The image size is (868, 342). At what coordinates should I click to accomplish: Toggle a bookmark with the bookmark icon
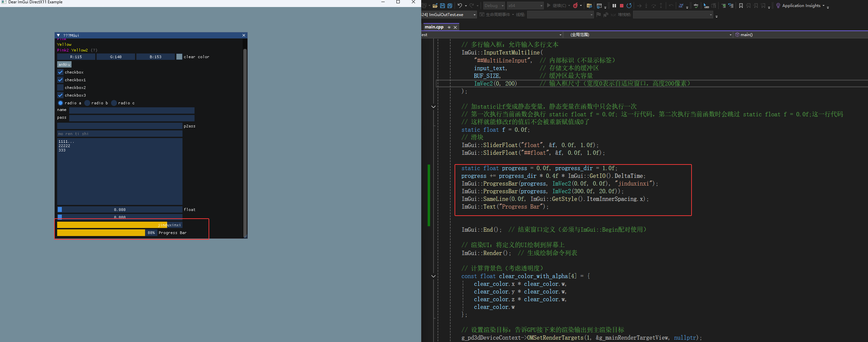[x=741, y=6]
